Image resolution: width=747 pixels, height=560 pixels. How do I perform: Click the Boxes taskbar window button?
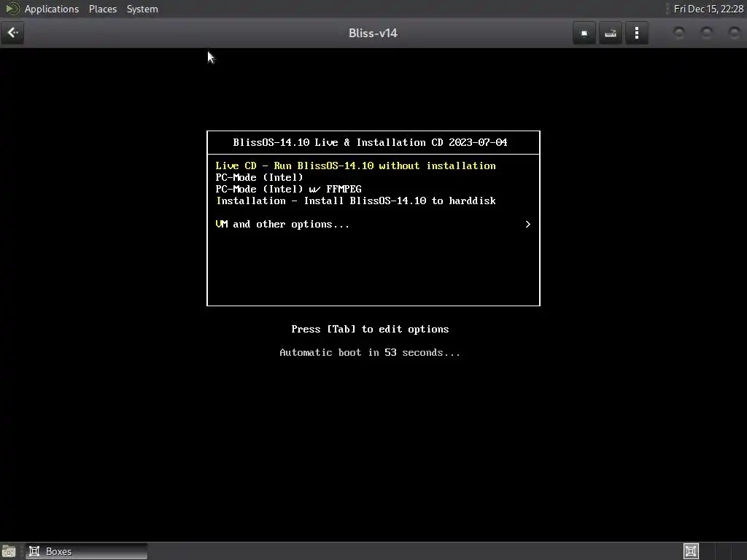(x=86, y=551)
